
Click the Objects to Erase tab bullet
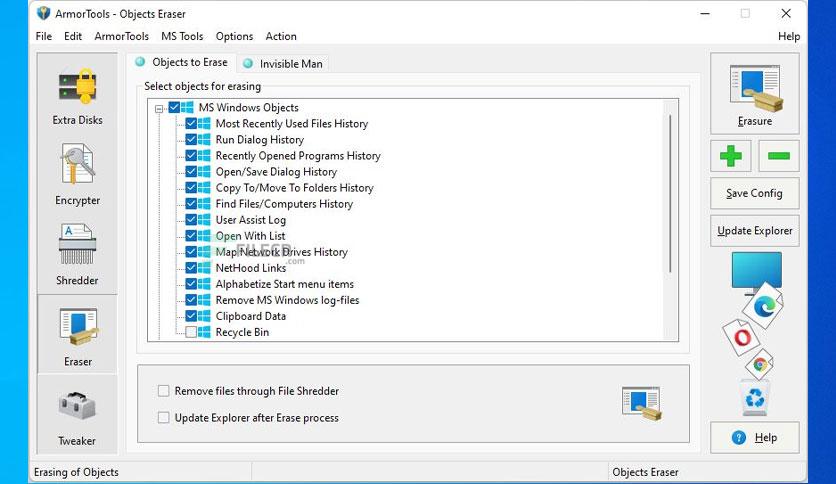click(x=140, y=62)
